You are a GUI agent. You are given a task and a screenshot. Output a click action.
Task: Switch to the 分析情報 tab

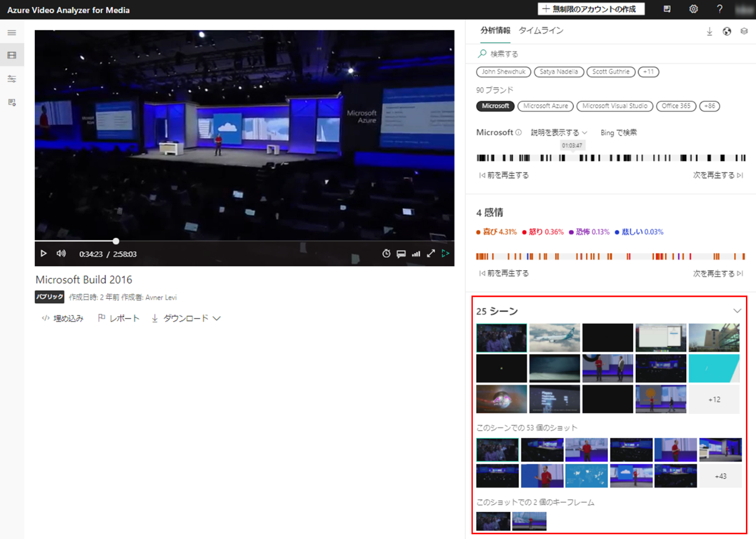click(495, 31)
